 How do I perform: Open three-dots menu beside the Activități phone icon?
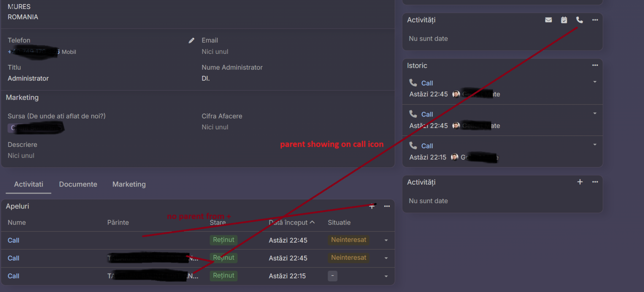click(595, 20)
